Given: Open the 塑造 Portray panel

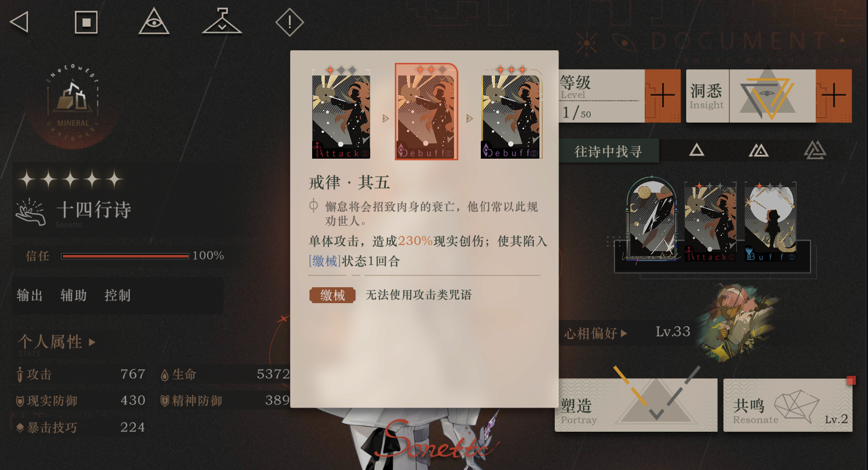Looking at the screenshot, I should pos(636,405).
